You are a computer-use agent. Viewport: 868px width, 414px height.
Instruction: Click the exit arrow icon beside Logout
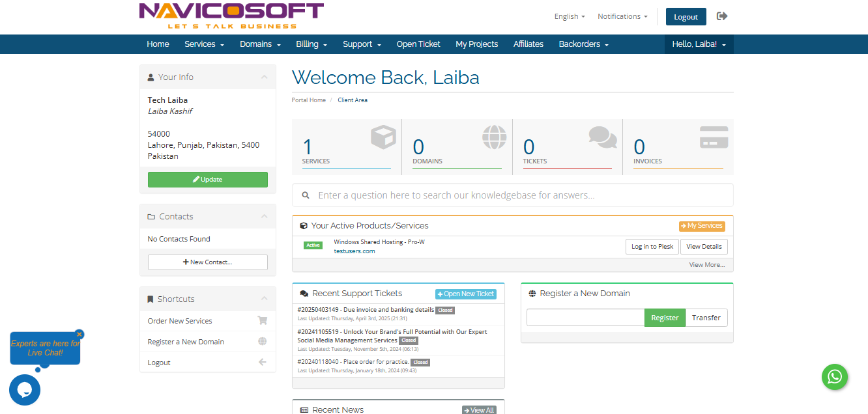click(x=721, y=16)
